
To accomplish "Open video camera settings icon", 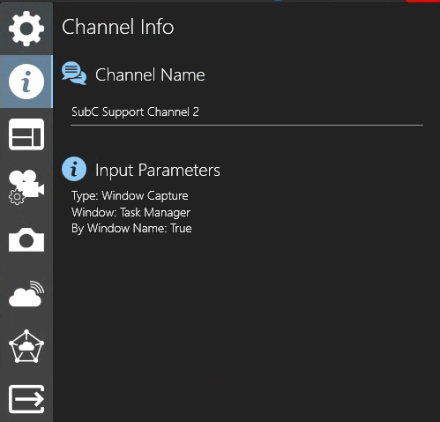I will [x=26, y=187].
